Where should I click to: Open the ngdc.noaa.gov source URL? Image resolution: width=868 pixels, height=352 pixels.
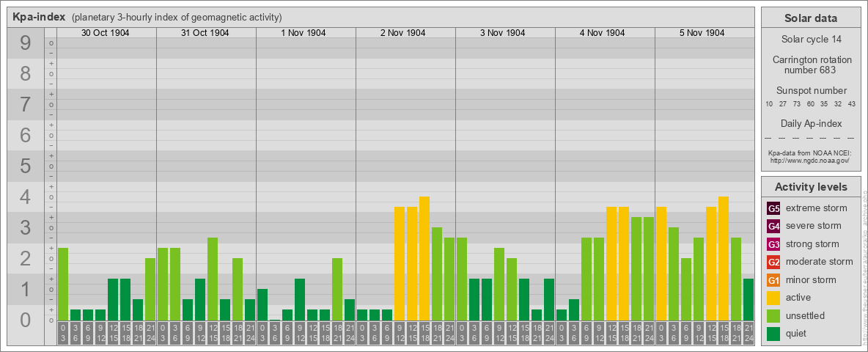811,160
